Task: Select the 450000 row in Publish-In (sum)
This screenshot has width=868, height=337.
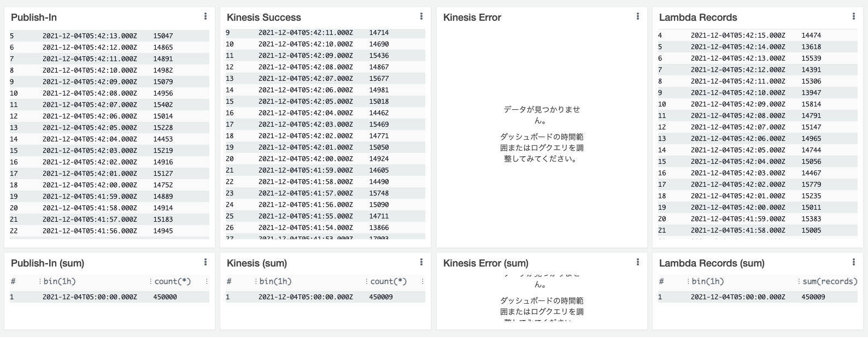Action: click(x=109, y=297)
